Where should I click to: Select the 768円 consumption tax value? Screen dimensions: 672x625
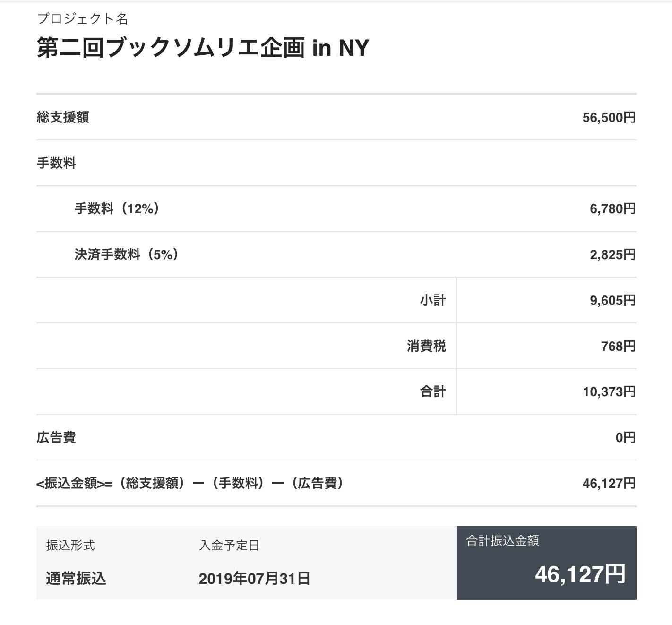pos(618,346)
